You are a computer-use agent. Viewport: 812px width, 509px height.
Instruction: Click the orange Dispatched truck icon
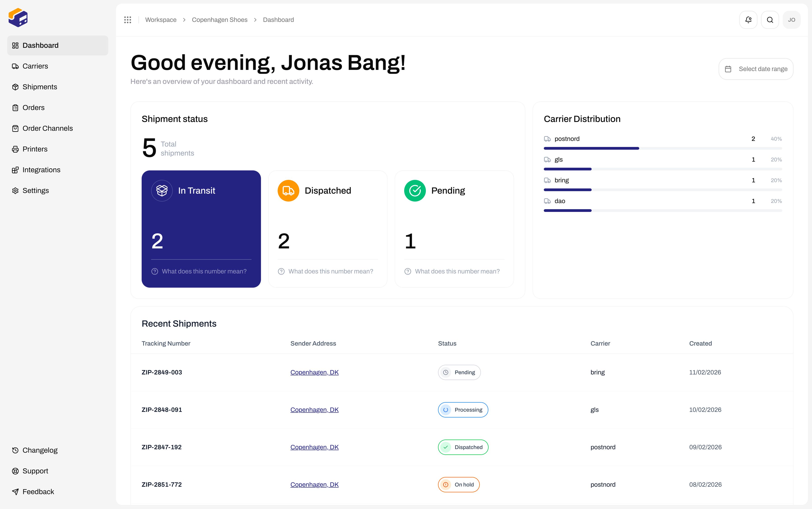(288, 190)
